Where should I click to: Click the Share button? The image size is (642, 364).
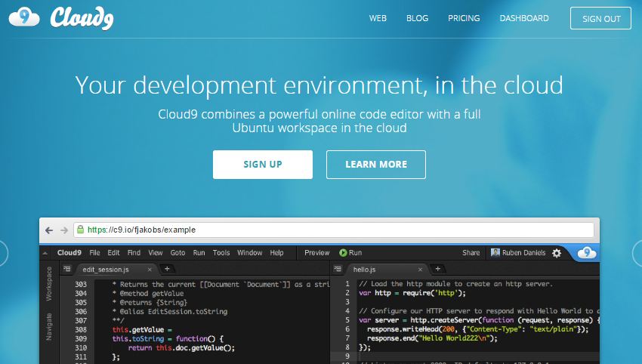(x=471, y=253)
